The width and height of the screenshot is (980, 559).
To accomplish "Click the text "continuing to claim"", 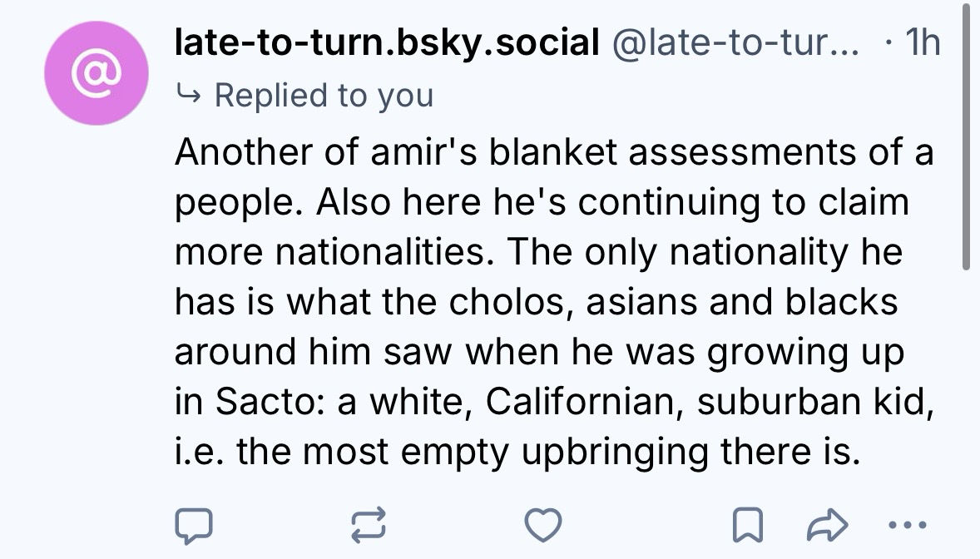I will (x=744, y=203).
